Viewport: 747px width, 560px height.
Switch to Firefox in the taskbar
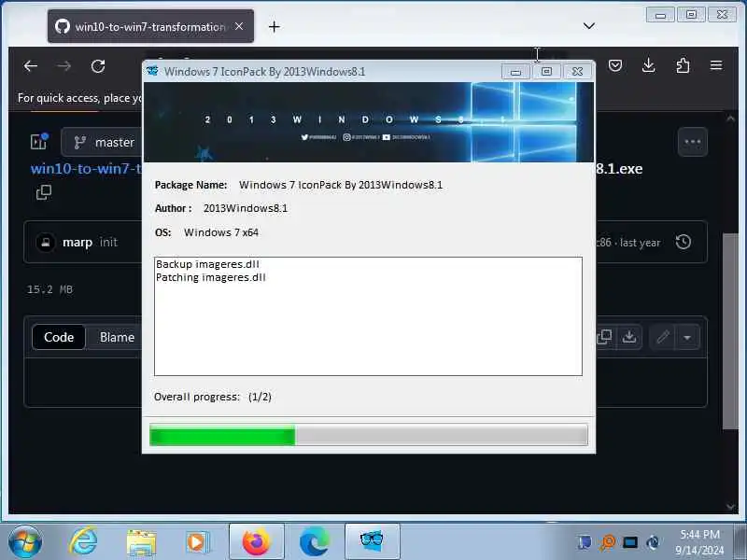257,541
